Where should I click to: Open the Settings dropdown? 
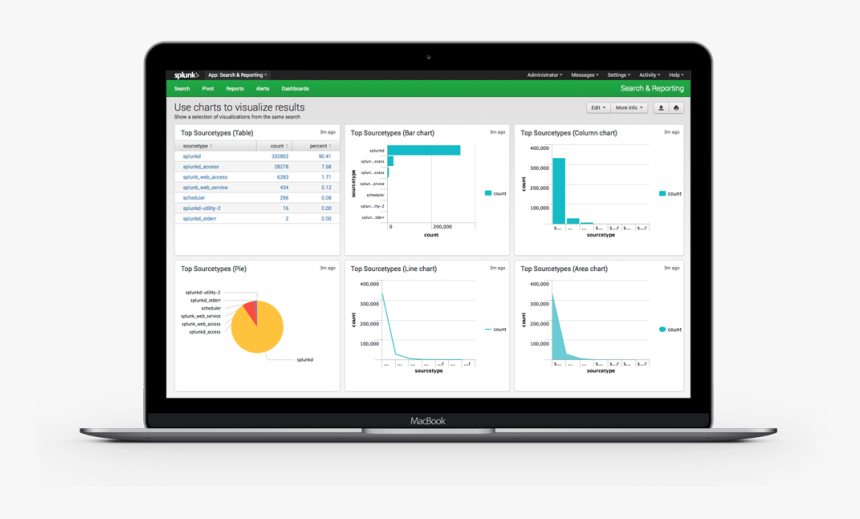[619, 75]
